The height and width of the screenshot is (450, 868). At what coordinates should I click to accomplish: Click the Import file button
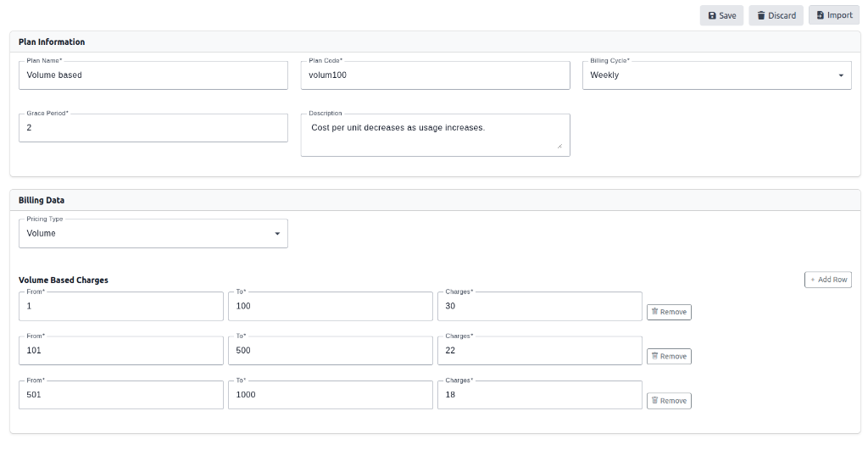click(833, 15)
